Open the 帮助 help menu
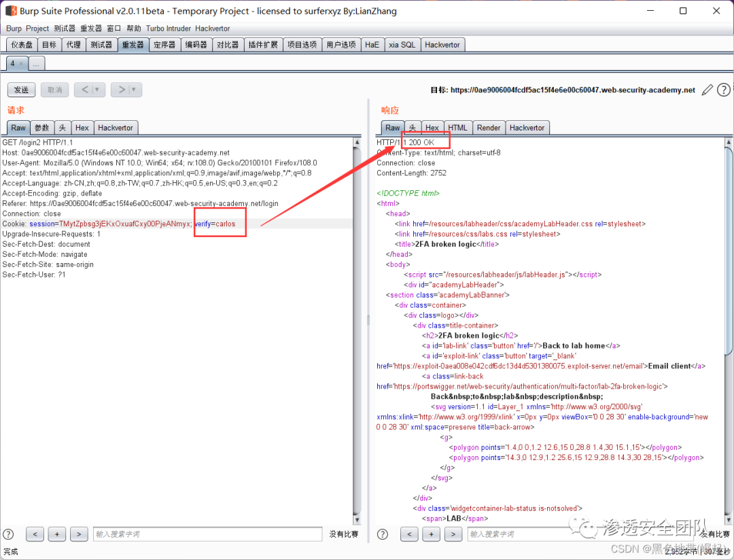 133,29
